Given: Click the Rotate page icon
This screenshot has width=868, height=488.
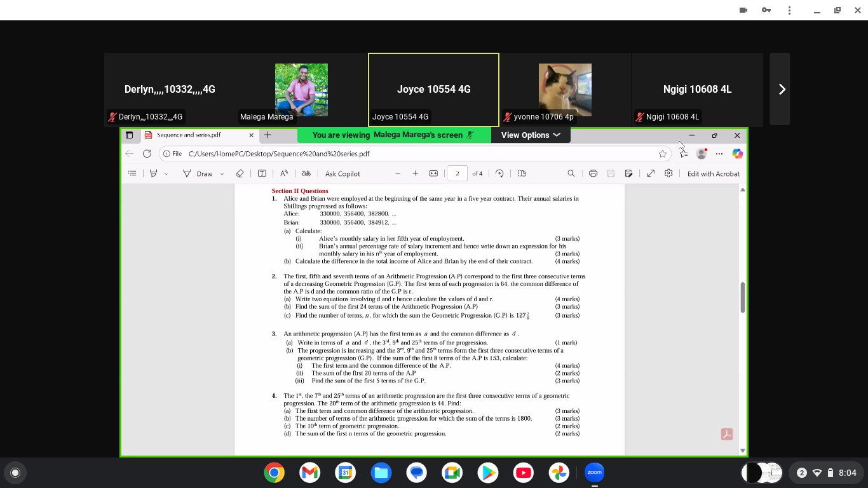Looking at the screenshot, I should pyautogui.click(x=499, y=173).
